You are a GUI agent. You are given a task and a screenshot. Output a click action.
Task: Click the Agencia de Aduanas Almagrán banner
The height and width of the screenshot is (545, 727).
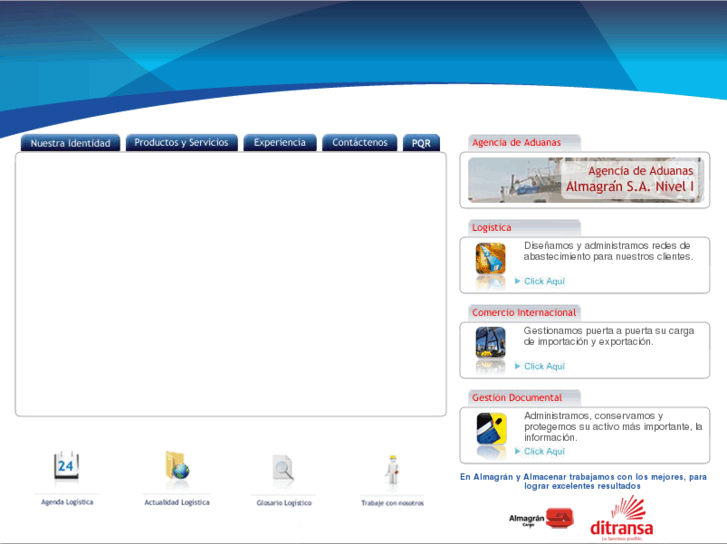tap(586, 180)
